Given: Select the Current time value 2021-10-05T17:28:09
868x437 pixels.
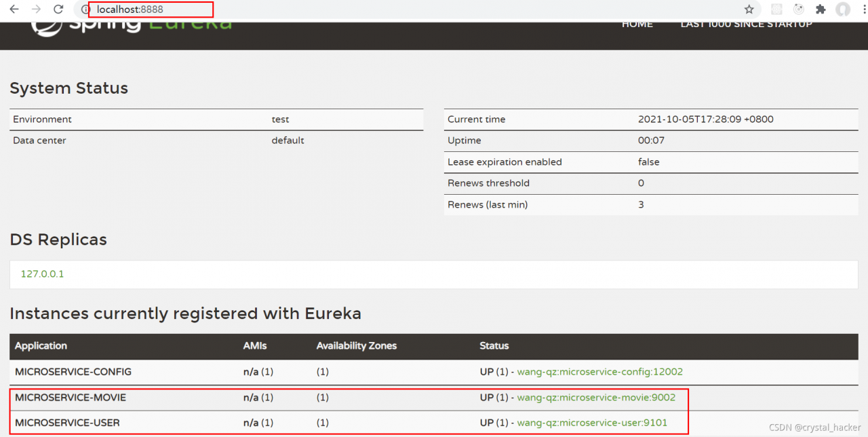Looking at the screenshot, I should 706,119.
